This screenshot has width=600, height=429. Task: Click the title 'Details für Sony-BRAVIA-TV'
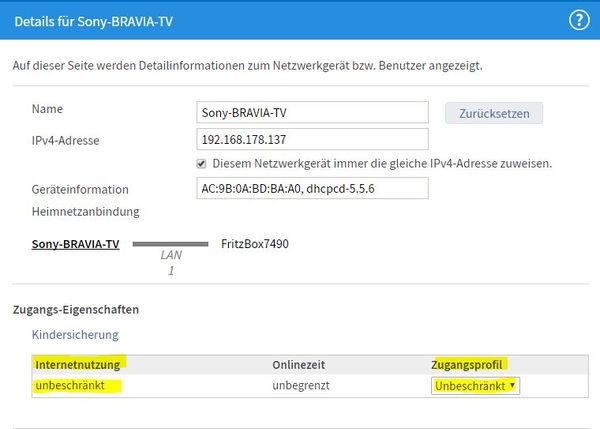[x=93, y=21]
